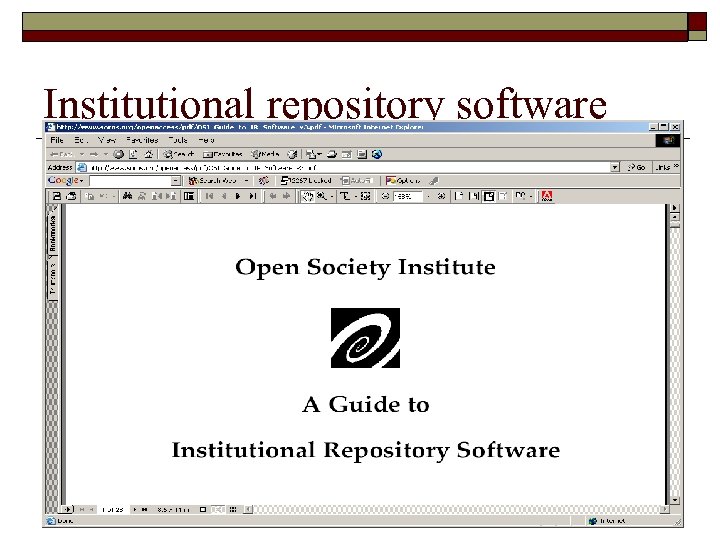
Task: Click the Stop loading icon
Action: pos(118,154)
